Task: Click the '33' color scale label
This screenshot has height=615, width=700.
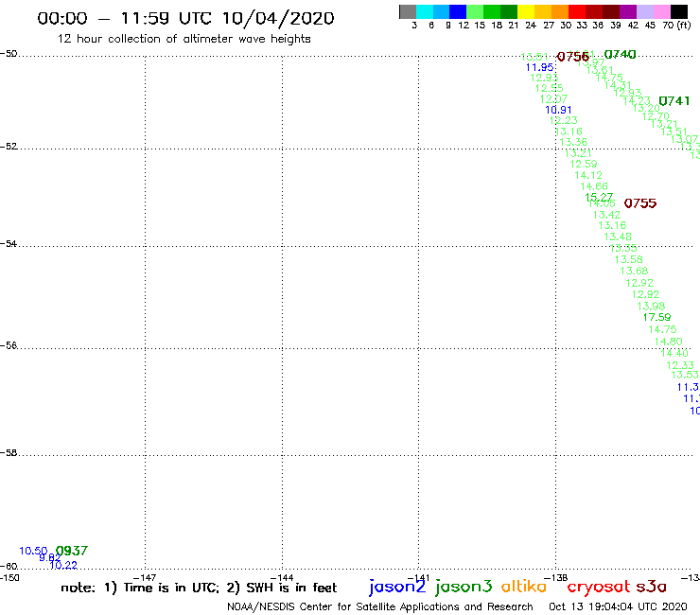Action: (x=581, y=25)
